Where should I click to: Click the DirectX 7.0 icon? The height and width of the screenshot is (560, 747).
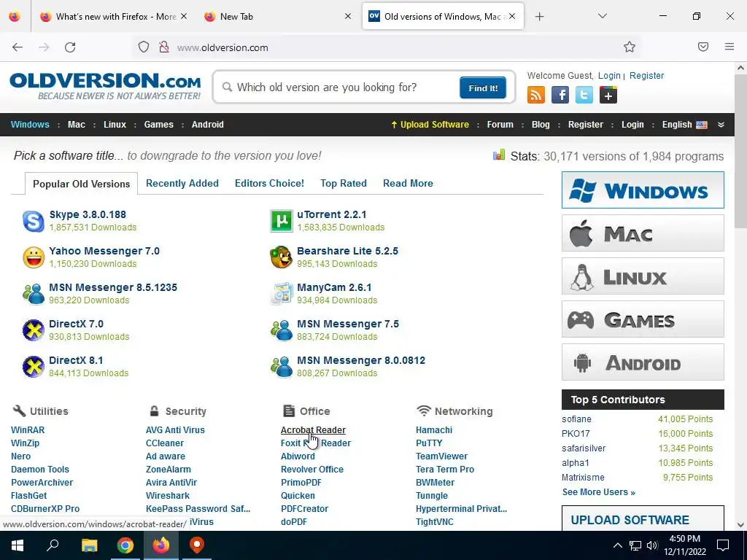click(34, 330)
